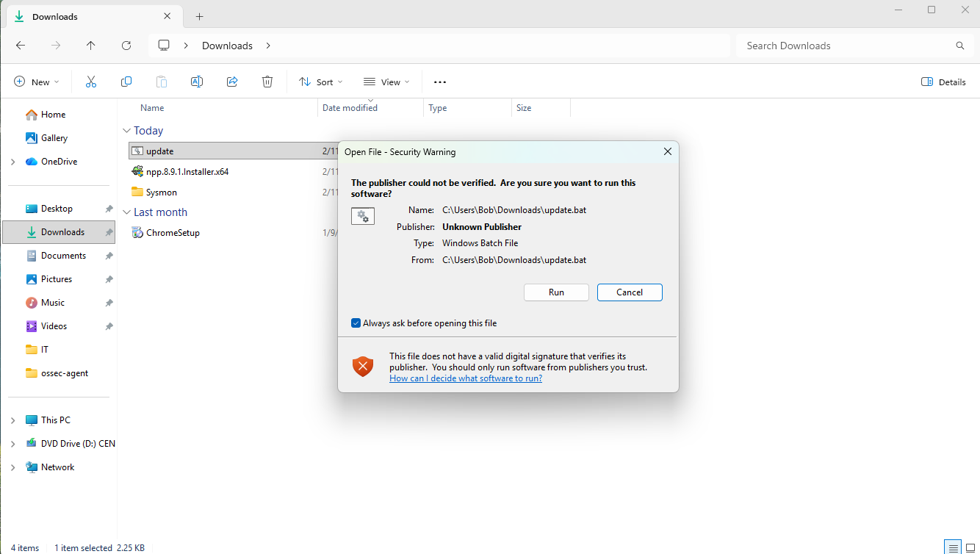The height and width of the screenshot is (554, 980).
Task: Uncheck Always ask before opening this file
Action: click(x=356, y=323)
